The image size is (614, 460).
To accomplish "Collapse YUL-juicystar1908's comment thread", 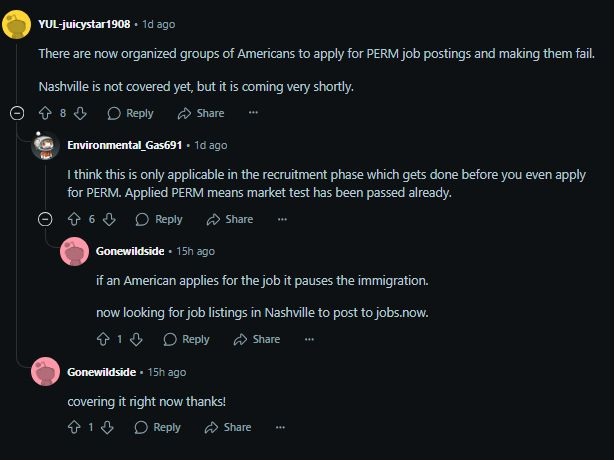I will point(16,113).
